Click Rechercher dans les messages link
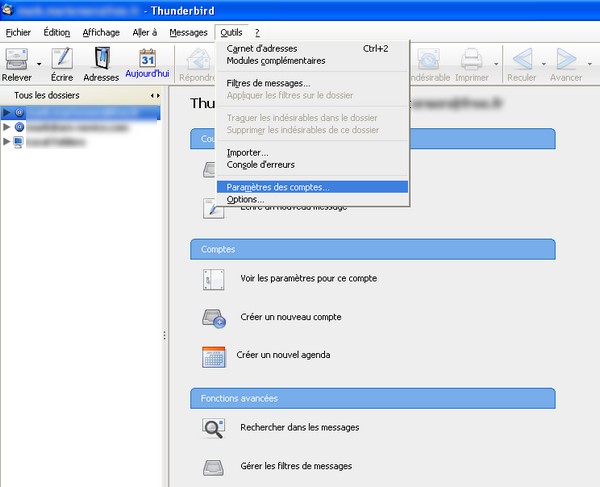Screen dimensions: 600x487 [300, 427]
